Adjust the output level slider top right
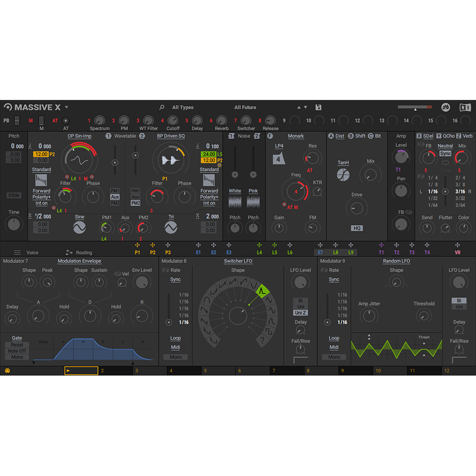 (415, 107)
